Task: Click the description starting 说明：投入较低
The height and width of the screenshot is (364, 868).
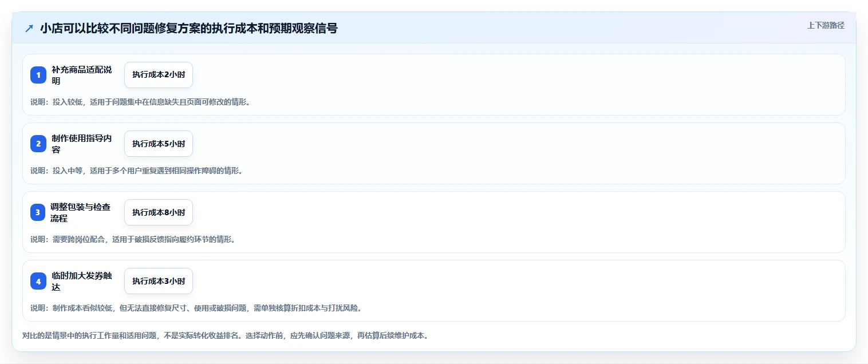Action: pos(140,102)
